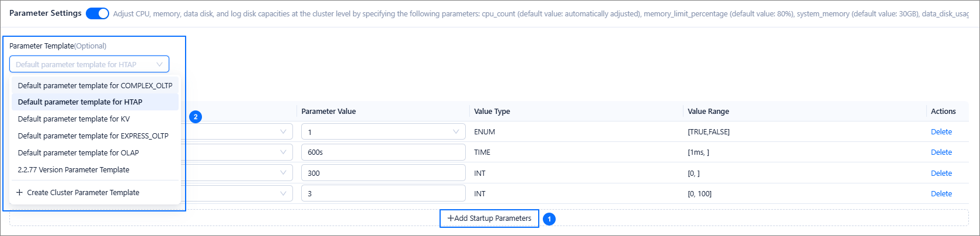Click the blue step 1 marker
Screen dimensions: 980x236
[549, 219]
